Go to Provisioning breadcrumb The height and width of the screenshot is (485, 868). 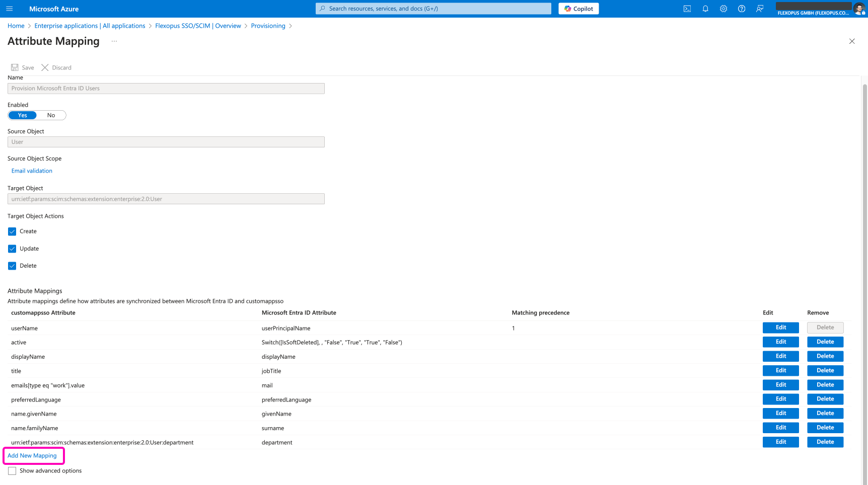(x=268, y=26)
